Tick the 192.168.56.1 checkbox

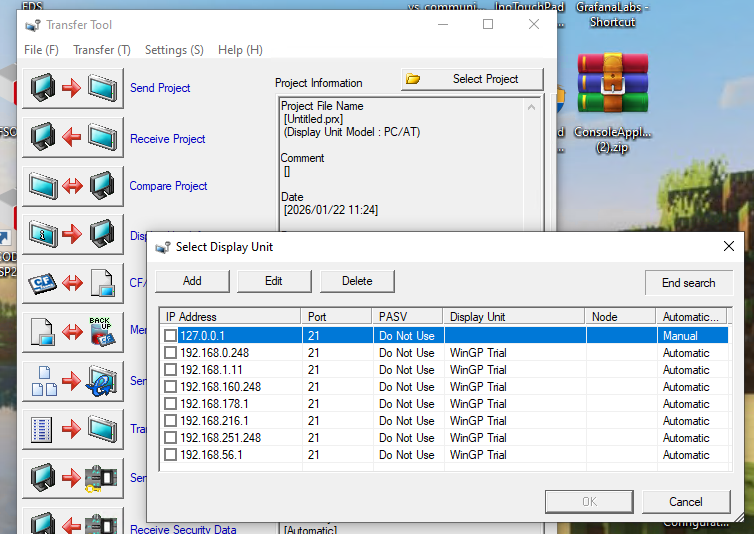pos(171,455)
